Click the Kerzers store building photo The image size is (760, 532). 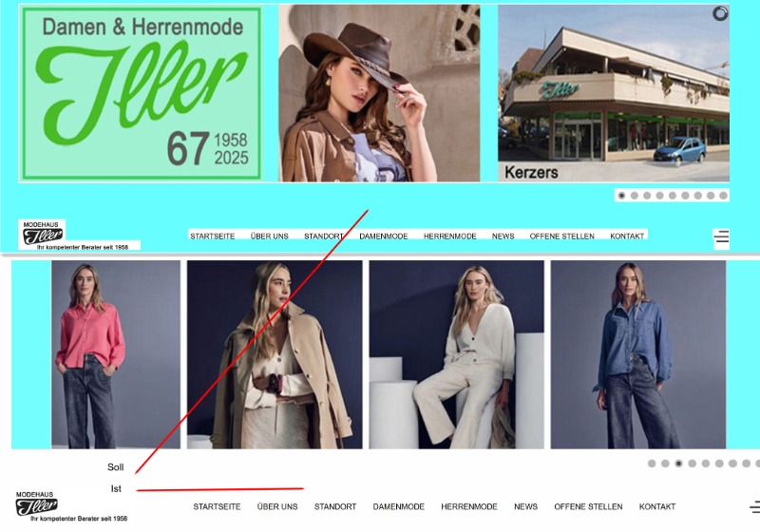coord(614,93)
